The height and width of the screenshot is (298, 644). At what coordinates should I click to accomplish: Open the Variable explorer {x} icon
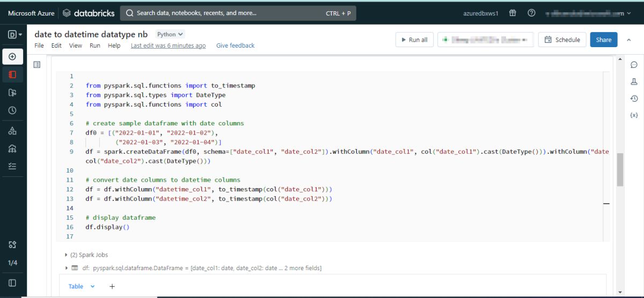coord(634,115)
